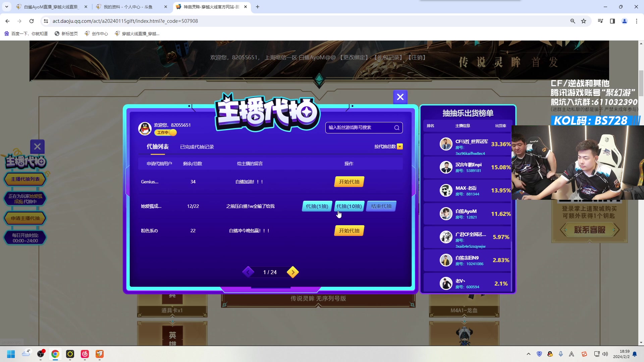
Task: Go to previous page with purple arrow
Action: (x=248, y=272)
